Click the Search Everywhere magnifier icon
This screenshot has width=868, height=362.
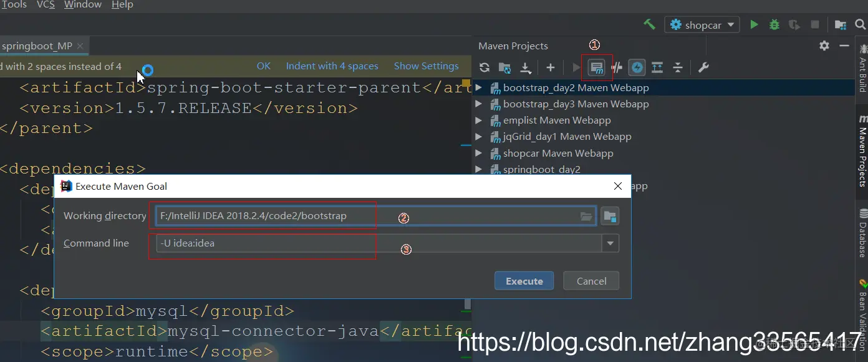click(861, 25)
